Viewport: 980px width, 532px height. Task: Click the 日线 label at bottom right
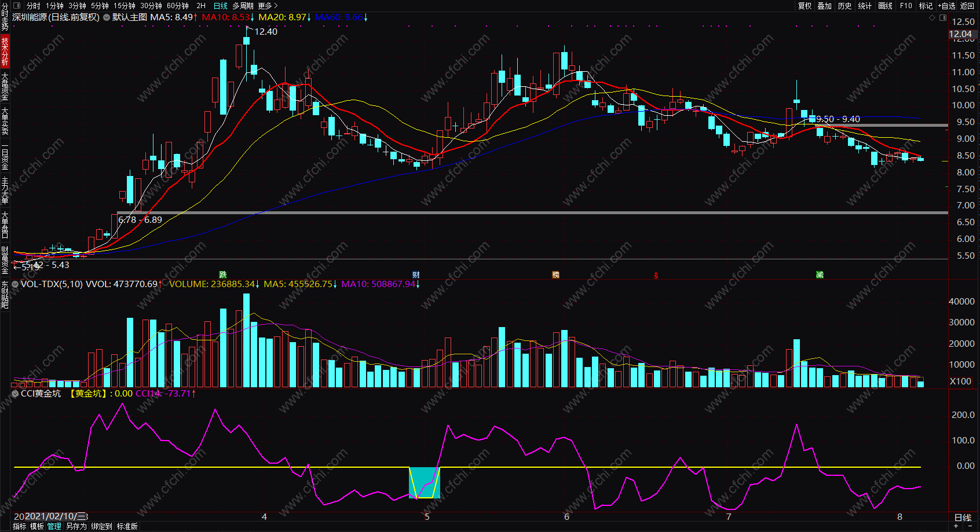(x=963, y=518)
